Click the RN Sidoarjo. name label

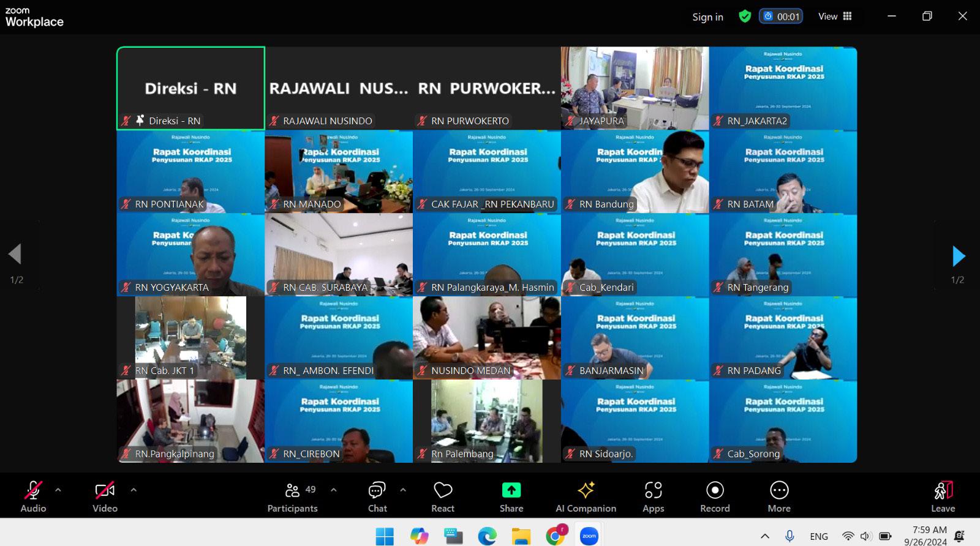606,454
